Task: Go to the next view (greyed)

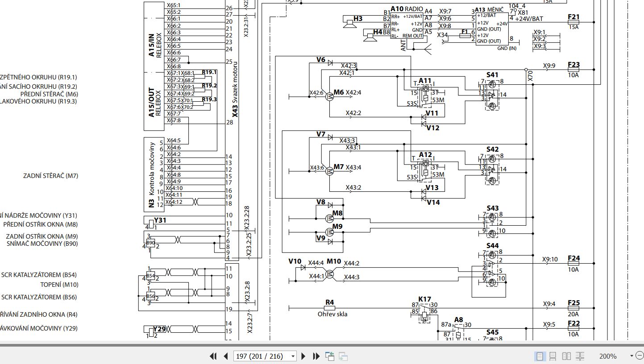Action: (343, 356)
